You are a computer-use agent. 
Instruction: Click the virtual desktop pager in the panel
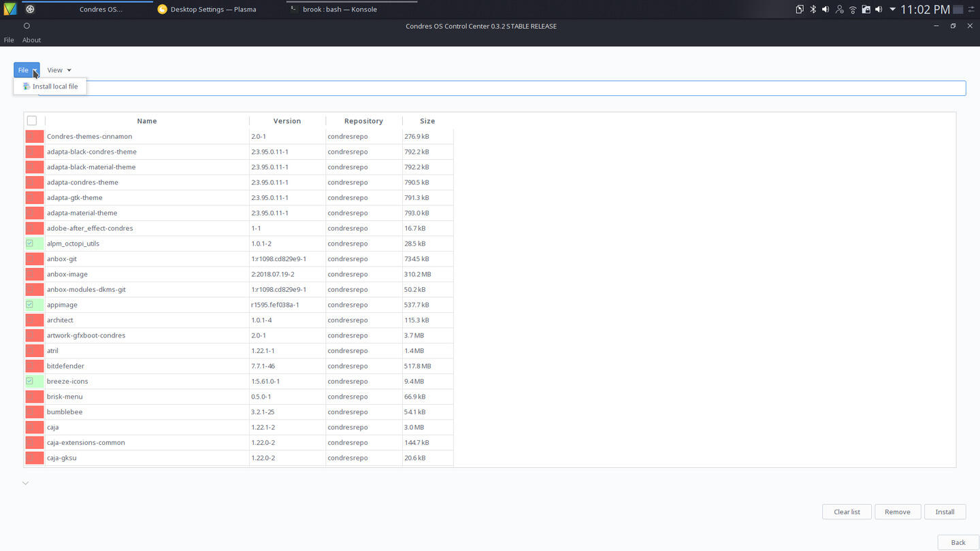pos(958,10)
